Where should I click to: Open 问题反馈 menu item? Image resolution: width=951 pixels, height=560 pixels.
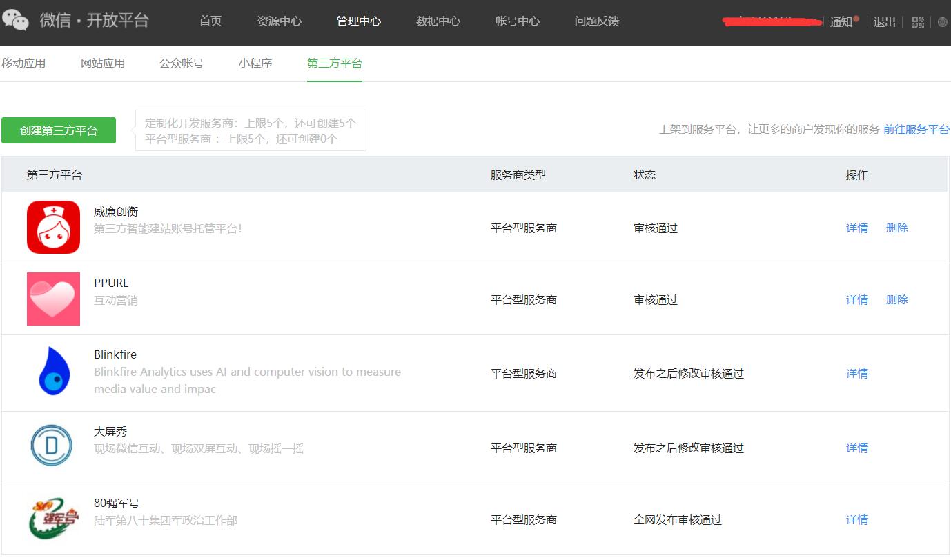597,21
